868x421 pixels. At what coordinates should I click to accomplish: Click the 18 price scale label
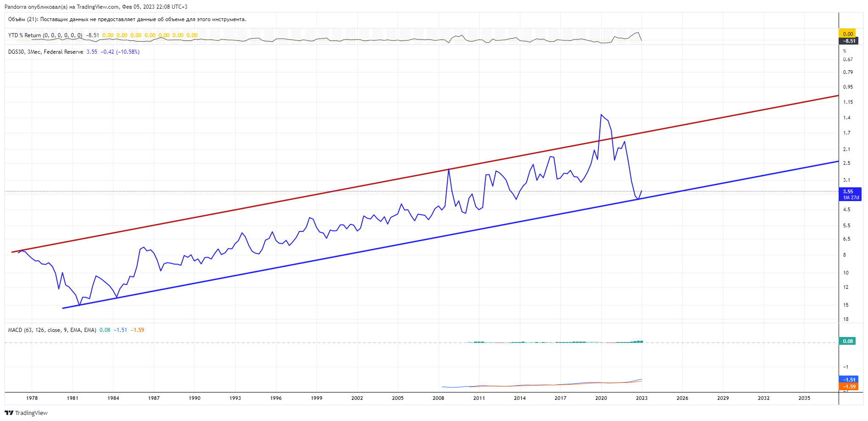point(845,319)
